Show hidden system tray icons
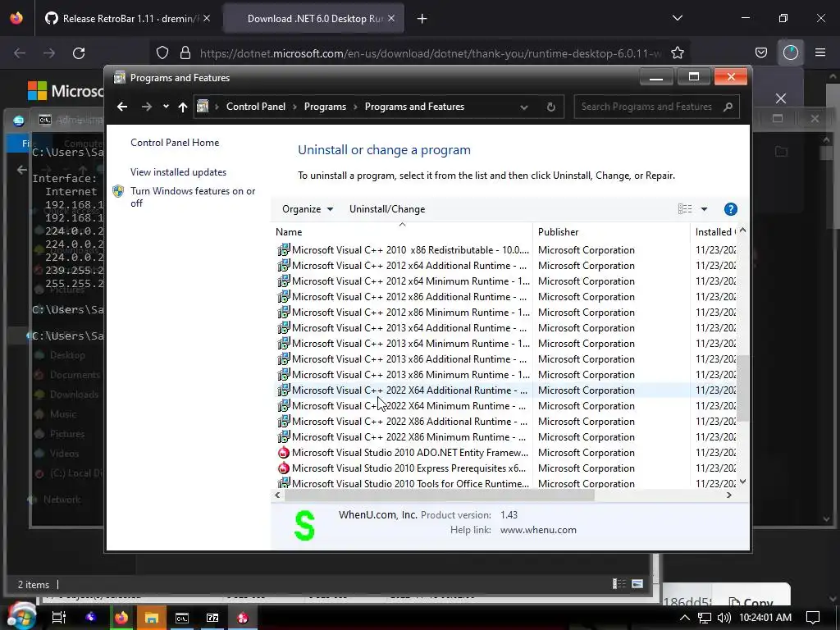Screen dimensions: 840x630 tap(685, 618)
